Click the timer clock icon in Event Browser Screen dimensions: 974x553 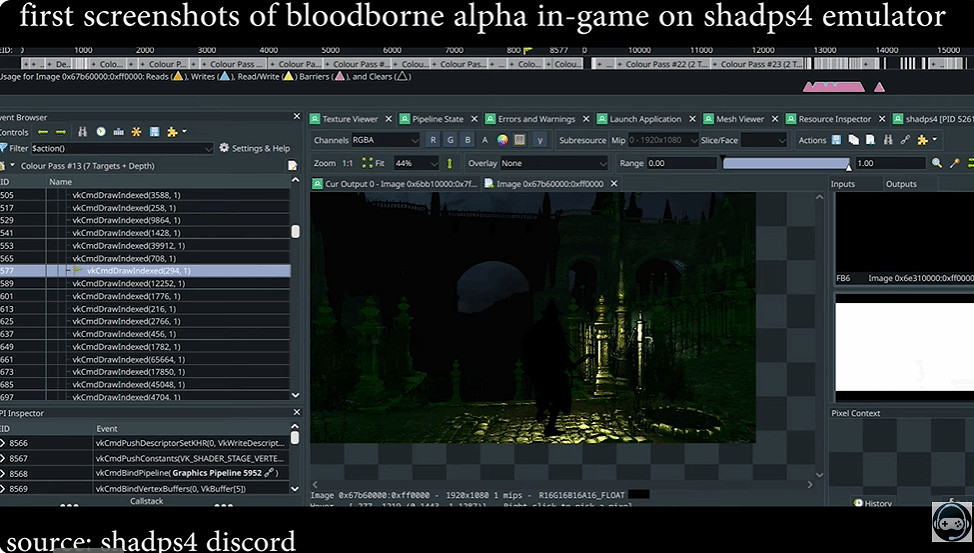(x=101, y=132)
